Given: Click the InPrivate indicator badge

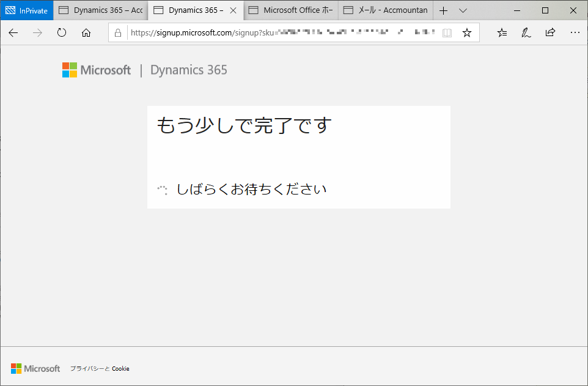Looking at the screenshot, I should pos(27,10).
